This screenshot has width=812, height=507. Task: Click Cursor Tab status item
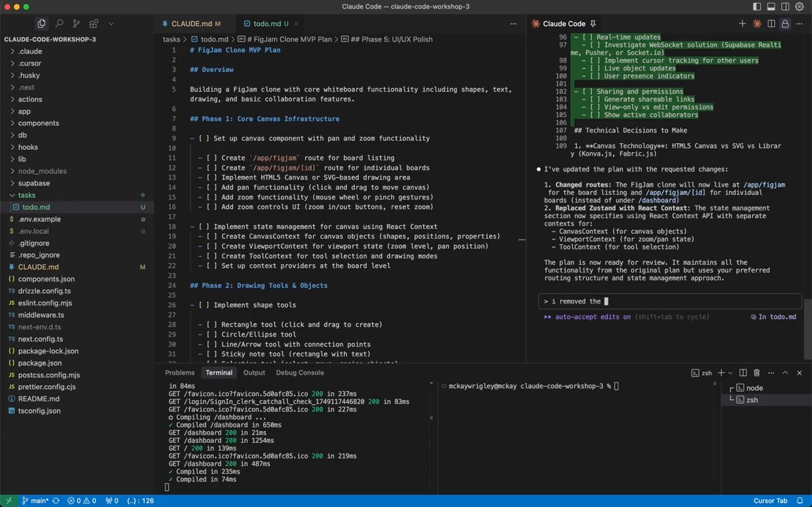[770, 501]
